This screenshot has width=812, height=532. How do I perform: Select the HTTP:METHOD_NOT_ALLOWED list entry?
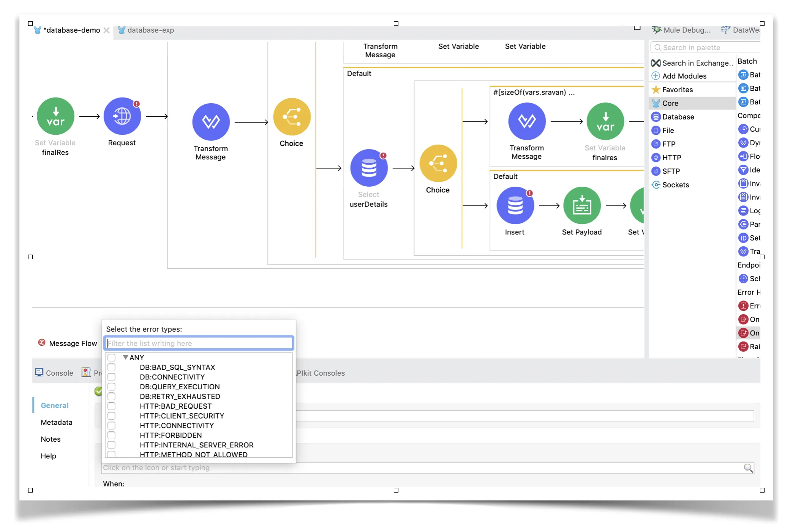194,455
